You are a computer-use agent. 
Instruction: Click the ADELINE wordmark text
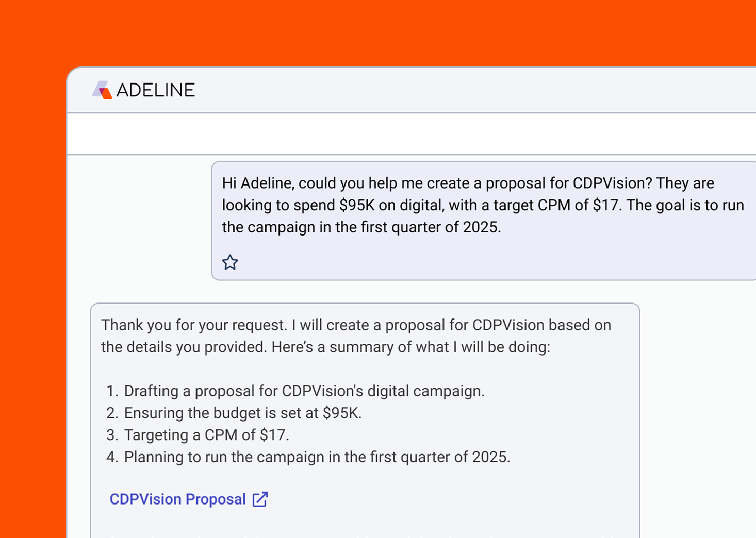[155, 90]
